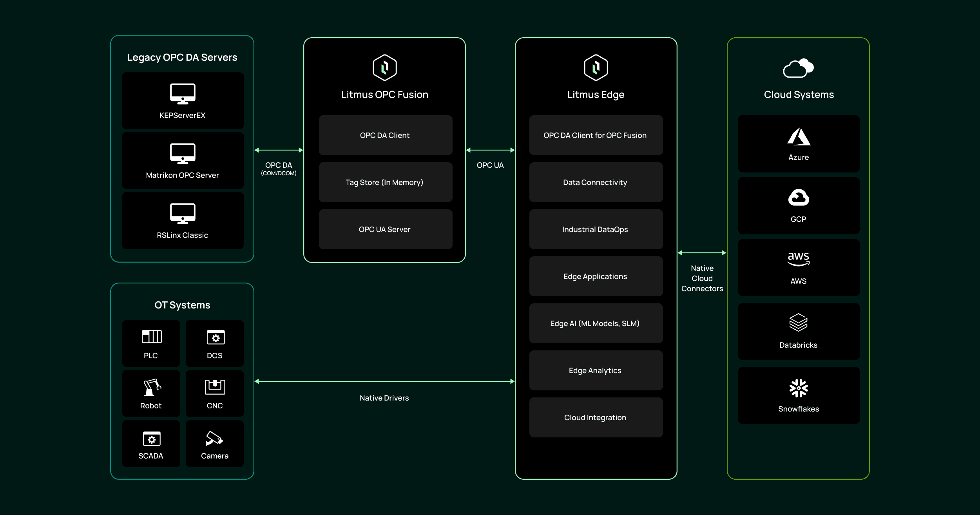Click the Tag Store (In Memory) block
Image resolution: width=980 pixels, height=515 pixels.
(x=386, y=182)
